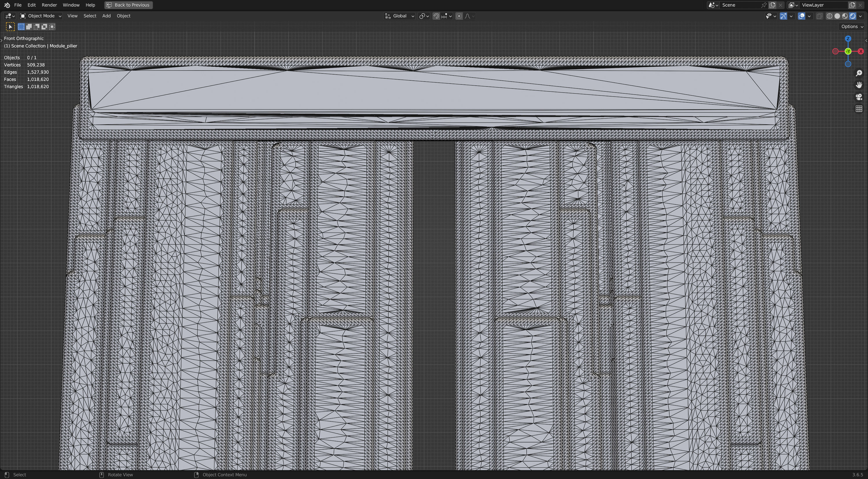Choose the Intersect Selection mode
The width and height of the screenshot is (868, 479).
coord(52,27)
